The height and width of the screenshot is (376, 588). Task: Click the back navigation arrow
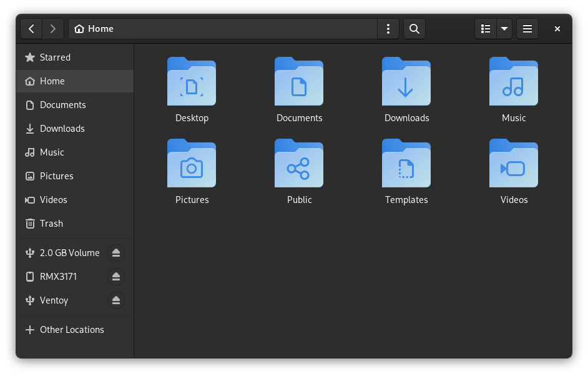31,29
